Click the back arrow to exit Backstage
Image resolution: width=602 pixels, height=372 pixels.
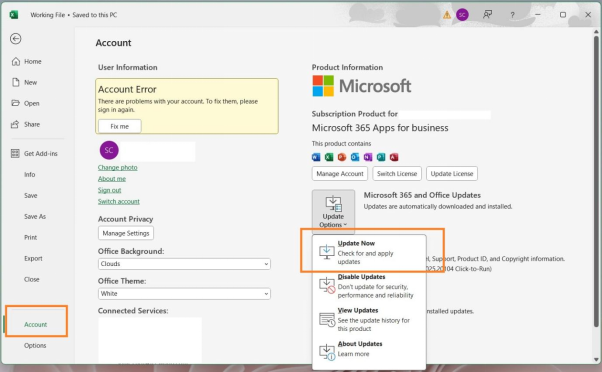[16, 39]
